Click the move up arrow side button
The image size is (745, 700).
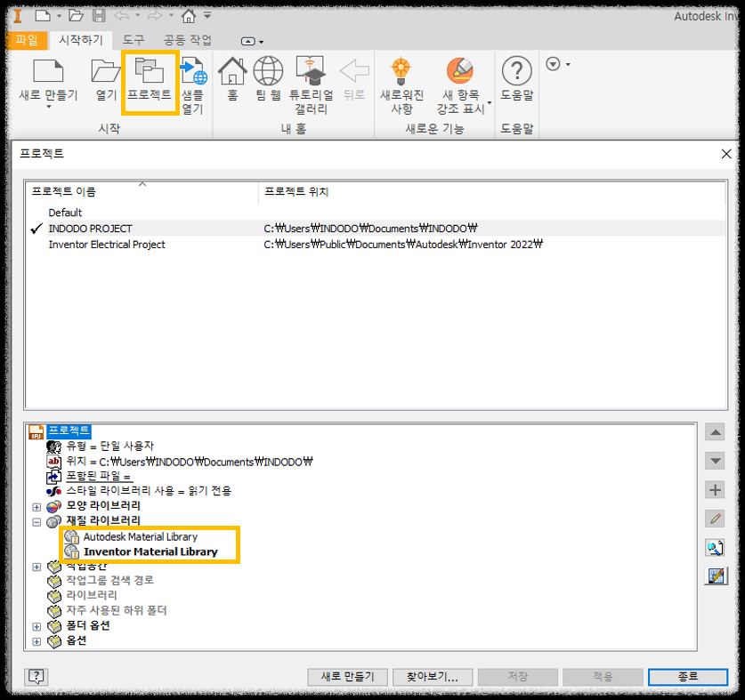tap(715, 432)
